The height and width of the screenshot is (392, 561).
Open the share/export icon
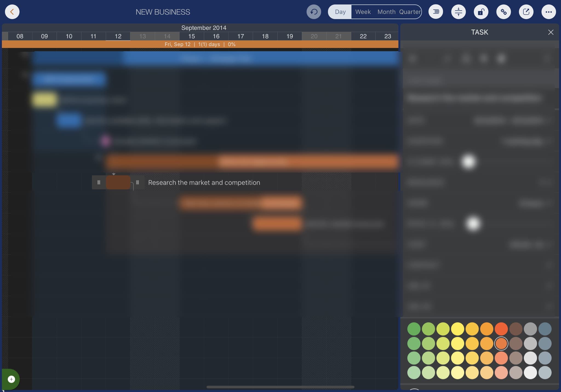(526, 12)
